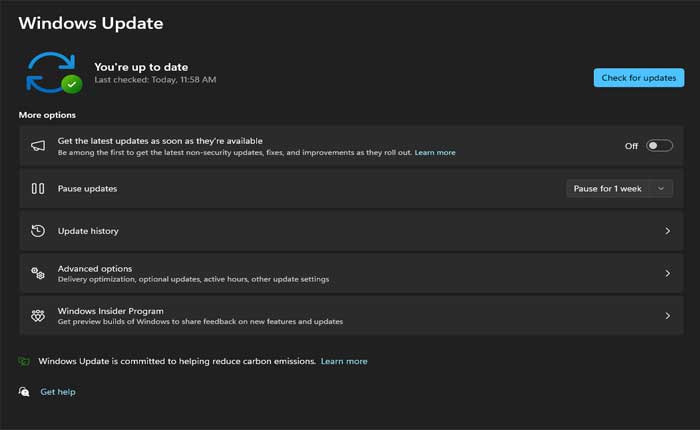This screenshot has width=700, height=430.
Task: Click the pause icon beside Pause updates
Action: [38, 188]
